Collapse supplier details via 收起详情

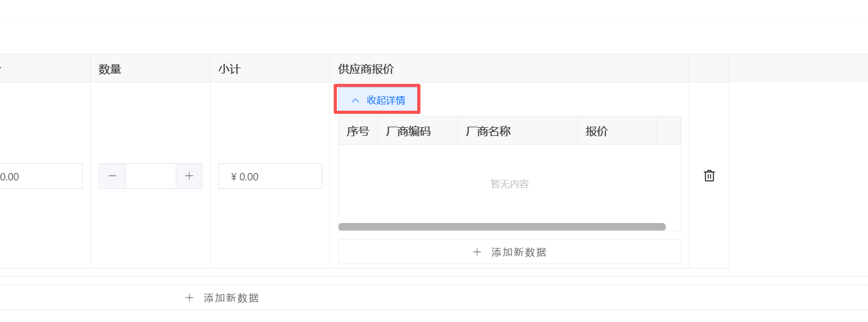386,100
